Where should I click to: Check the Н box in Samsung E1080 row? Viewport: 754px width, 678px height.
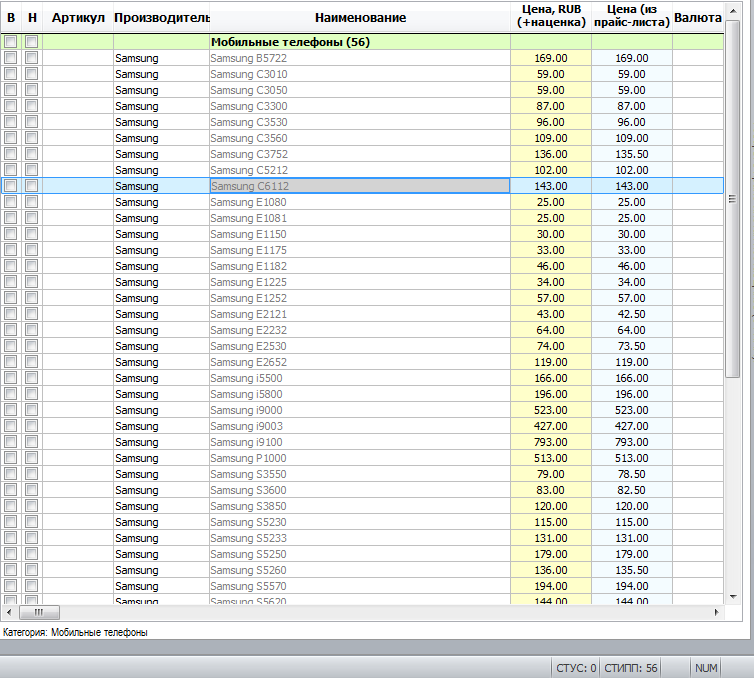point(32,201)
